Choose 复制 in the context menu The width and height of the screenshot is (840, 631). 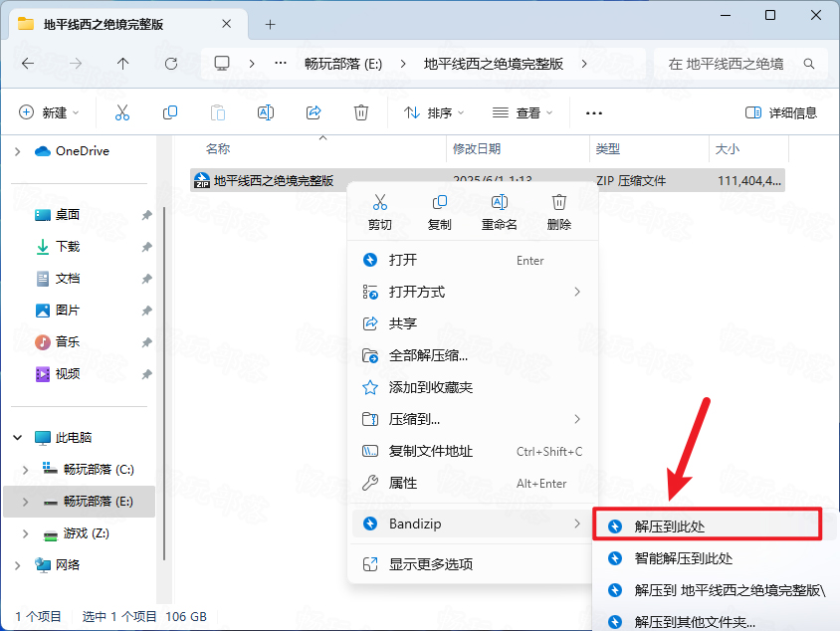(439, 212)
